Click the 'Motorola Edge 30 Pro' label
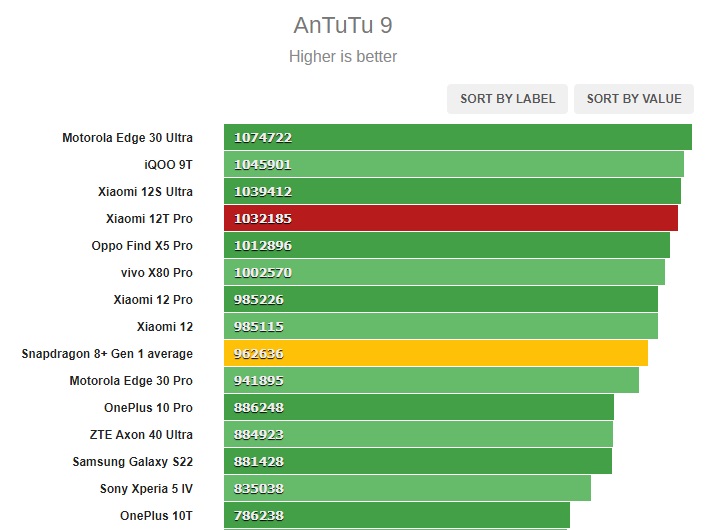This screenshot has height=530, width=707. [131, 381]
